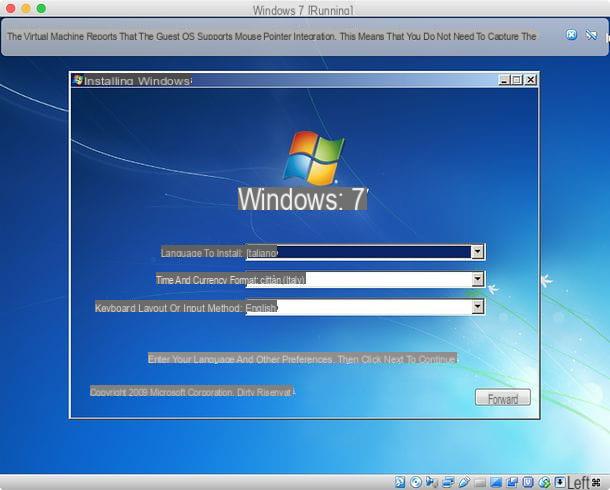Screen dimensions: 610x490
Task: Click the Keyboard Layout Or Input Method label
Action: click(168, 308)
